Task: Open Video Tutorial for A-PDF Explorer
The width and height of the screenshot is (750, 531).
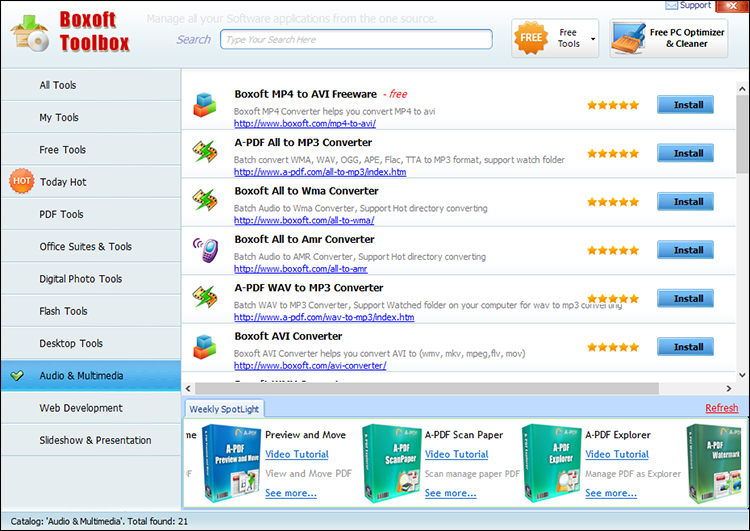Action: point(617,454)
